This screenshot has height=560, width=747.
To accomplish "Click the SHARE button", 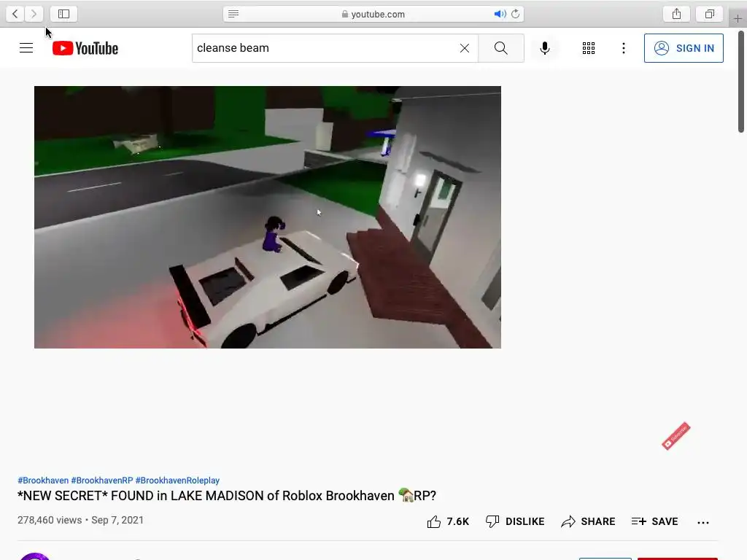I will pyautogui.click(x=588, y=522).
